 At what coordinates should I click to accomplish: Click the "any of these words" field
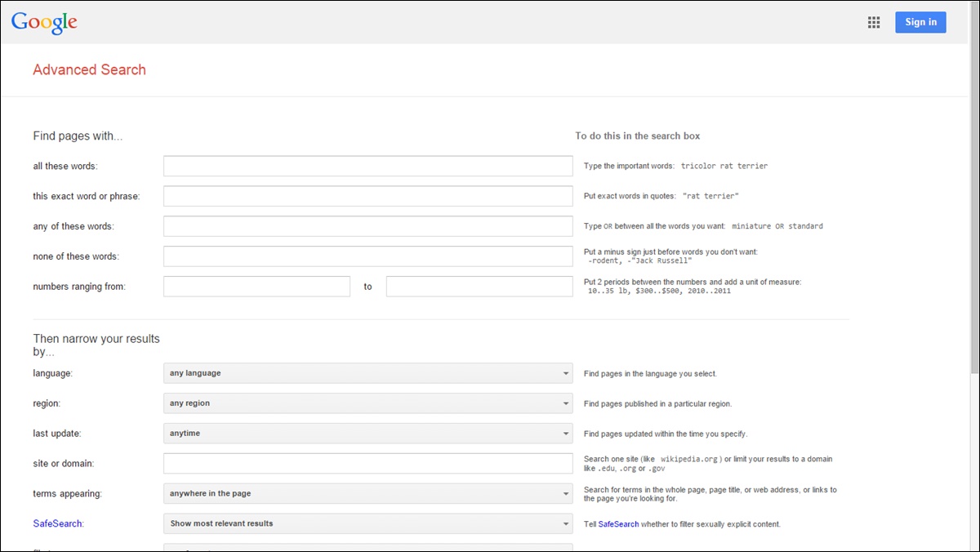click(367, 225)
